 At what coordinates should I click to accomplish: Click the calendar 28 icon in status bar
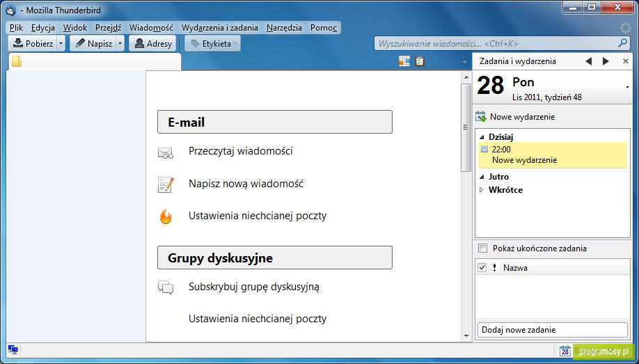pyautogui.click(x=565, y=350)
